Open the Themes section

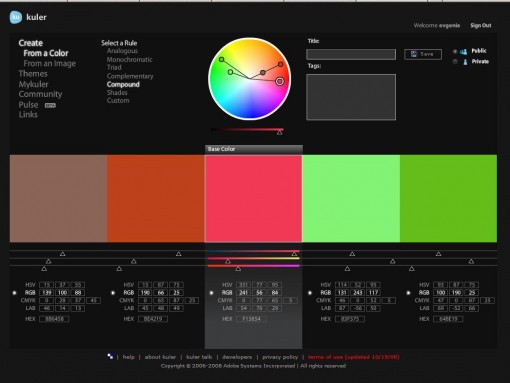(x=33, y=74)
